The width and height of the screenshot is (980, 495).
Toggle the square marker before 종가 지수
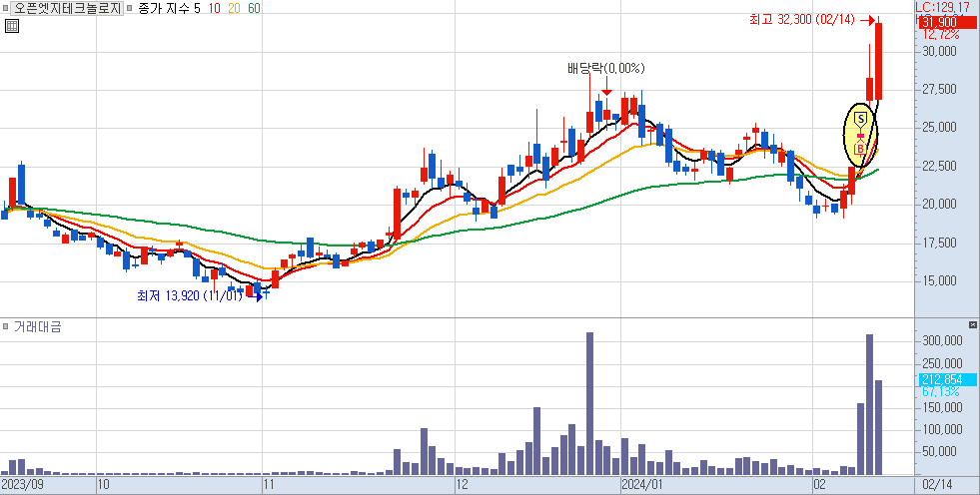tap(130, 8)
